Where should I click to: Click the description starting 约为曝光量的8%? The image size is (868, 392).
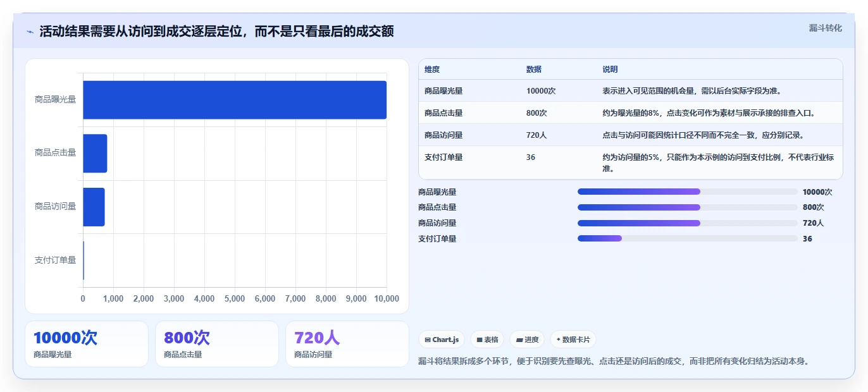click(x=709, y=113)
